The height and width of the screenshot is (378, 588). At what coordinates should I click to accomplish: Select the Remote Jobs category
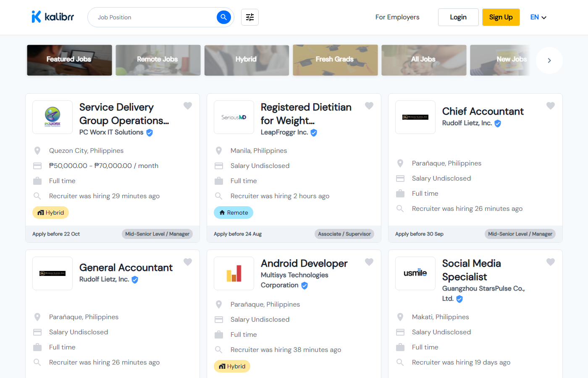(x=158, y=60)
